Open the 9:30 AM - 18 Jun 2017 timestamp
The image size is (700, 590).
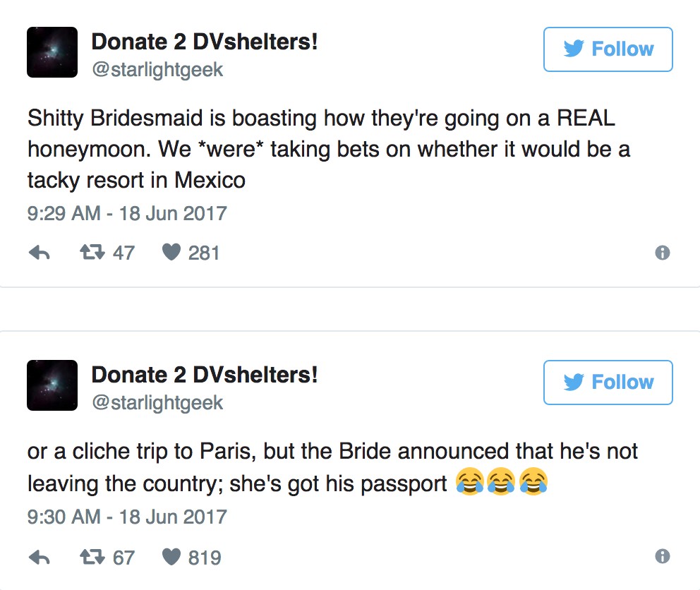(x=127, y=517)
